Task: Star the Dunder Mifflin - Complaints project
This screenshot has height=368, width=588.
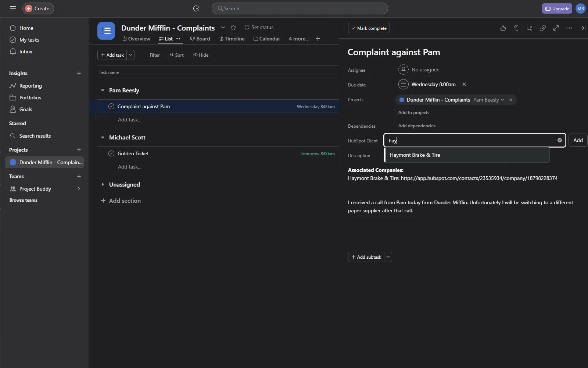Action: [x=233, y=28]
